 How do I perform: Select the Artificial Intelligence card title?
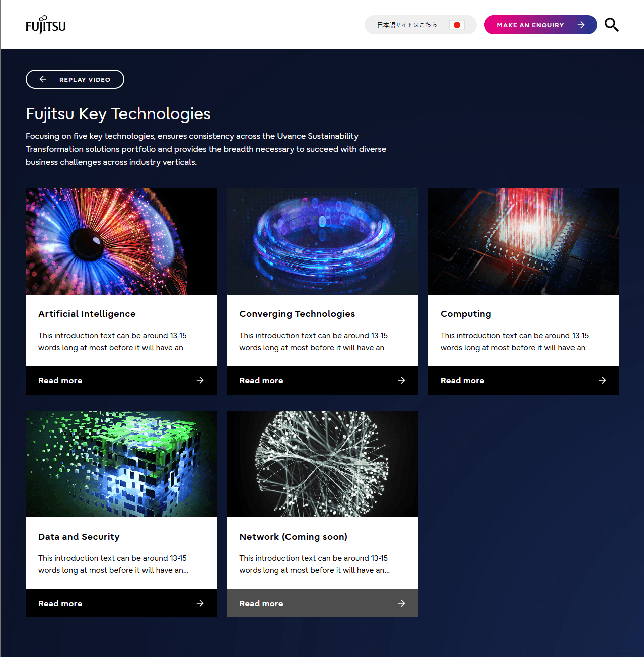87,314
